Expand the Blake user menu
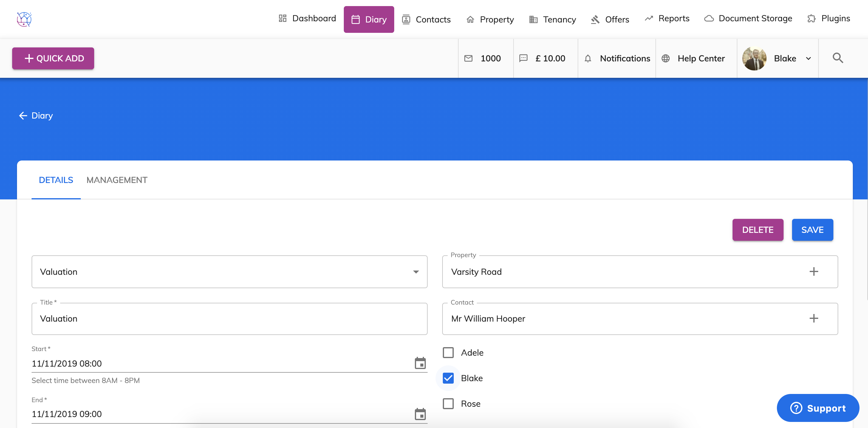This screenshot has height=428, width=868. (x=808, y=58)
